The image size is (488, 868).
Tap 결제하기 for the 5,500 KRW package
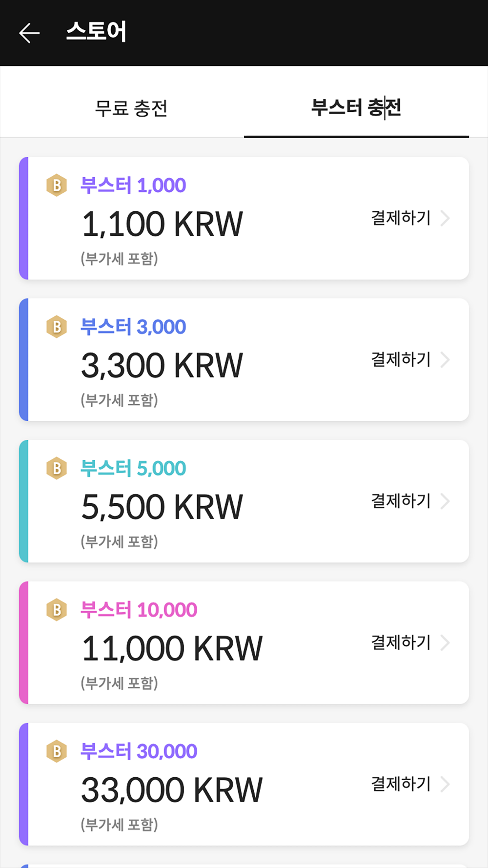point(401,501)
